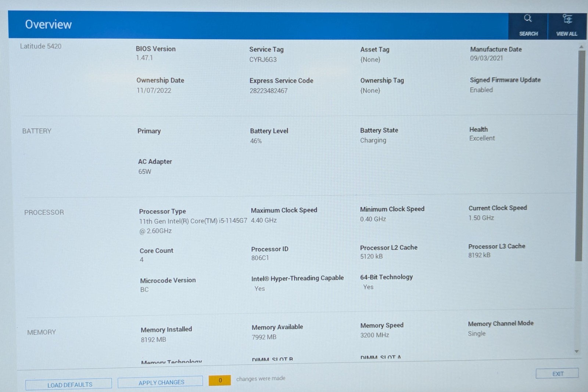The image size is (588, 392).
Task: Click the BATTERY section heading
Action: (x=37, y=131)
